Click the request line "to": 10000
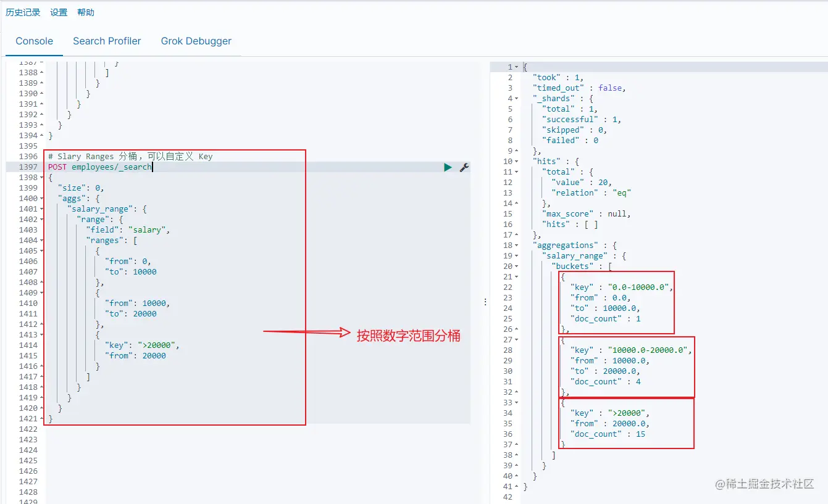Image resolution: width=828 pixels, height=504 pixels. point(131,272)
